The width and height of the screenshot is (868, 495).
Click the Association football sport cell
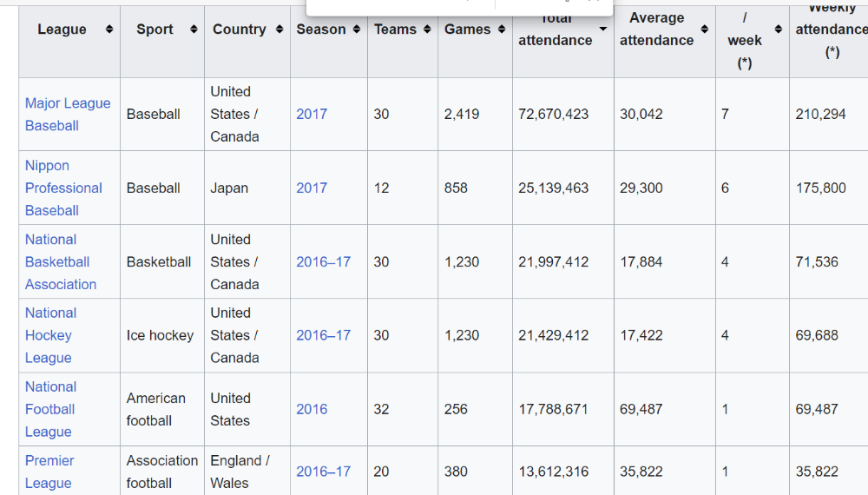pos(162,472)
